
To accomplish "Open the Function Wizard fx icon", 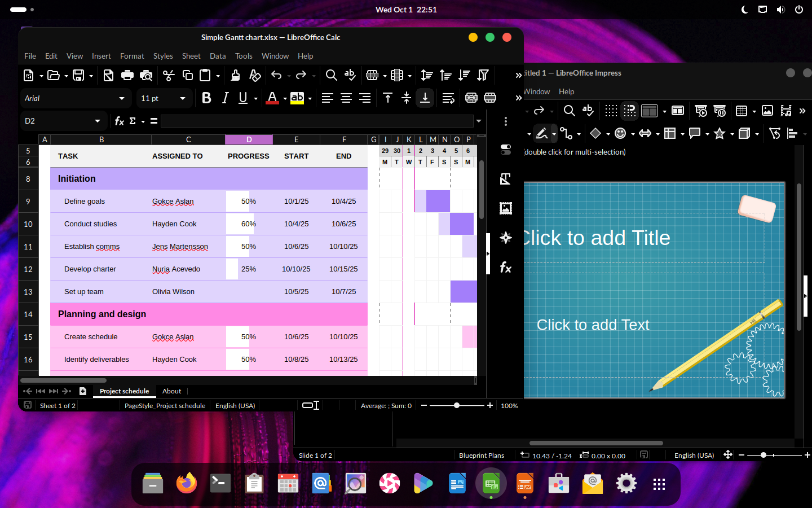I will [119, 121].
